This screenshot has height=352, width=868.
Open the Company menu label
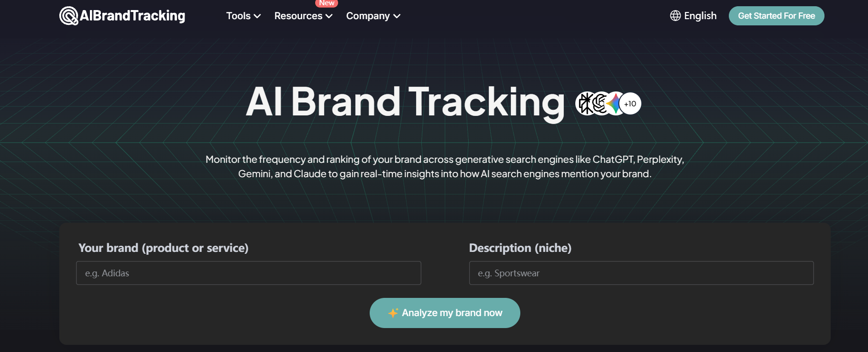point(368,16)
